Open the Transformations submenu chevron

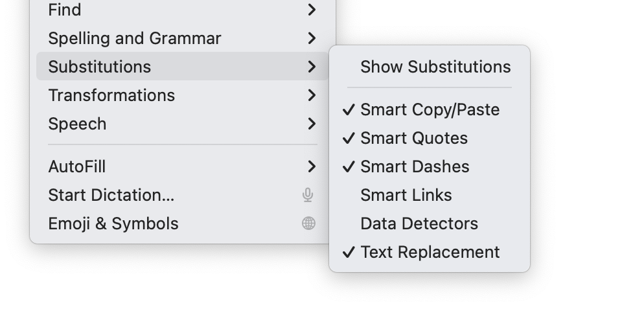tap(312, 95)
